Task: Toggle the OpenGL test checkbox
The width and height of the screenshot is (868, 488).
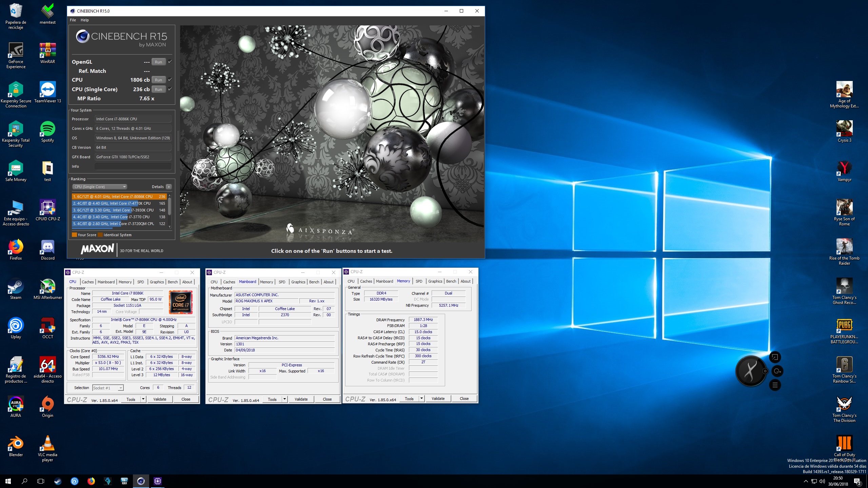Action: pyautogui.click(x=170, y=62)
